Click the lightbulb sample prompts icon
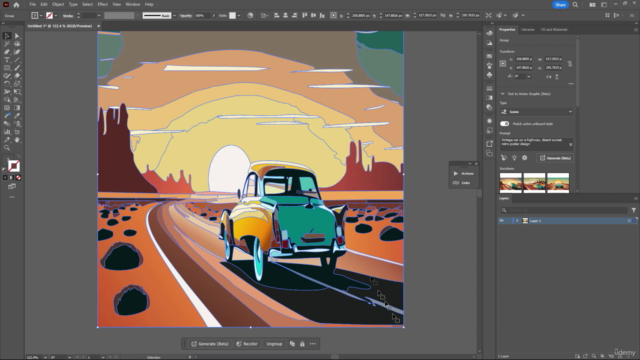 (x=514, y=158)
